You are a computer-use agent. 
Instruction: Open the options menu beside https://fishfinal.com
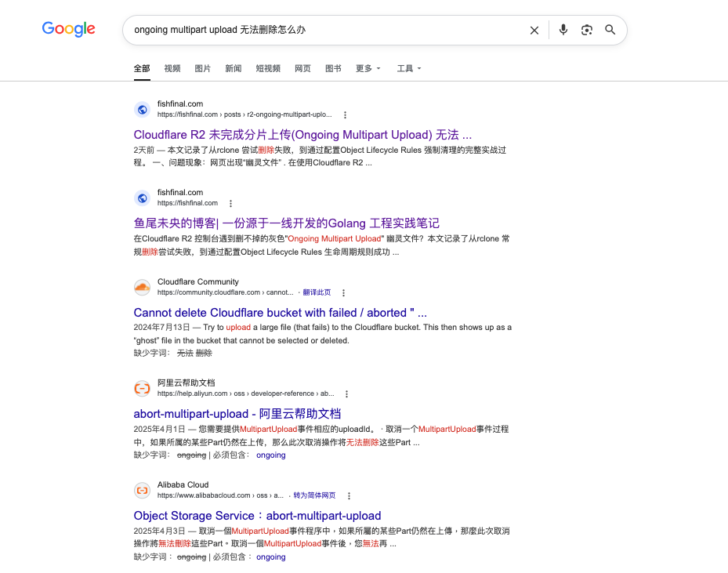pos(230,203)
